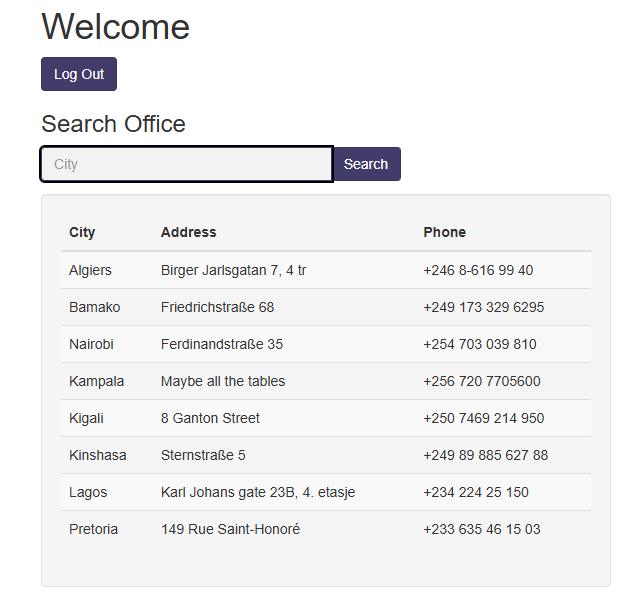
Task: Select the Kampala table row
Action: pos(326,381)
